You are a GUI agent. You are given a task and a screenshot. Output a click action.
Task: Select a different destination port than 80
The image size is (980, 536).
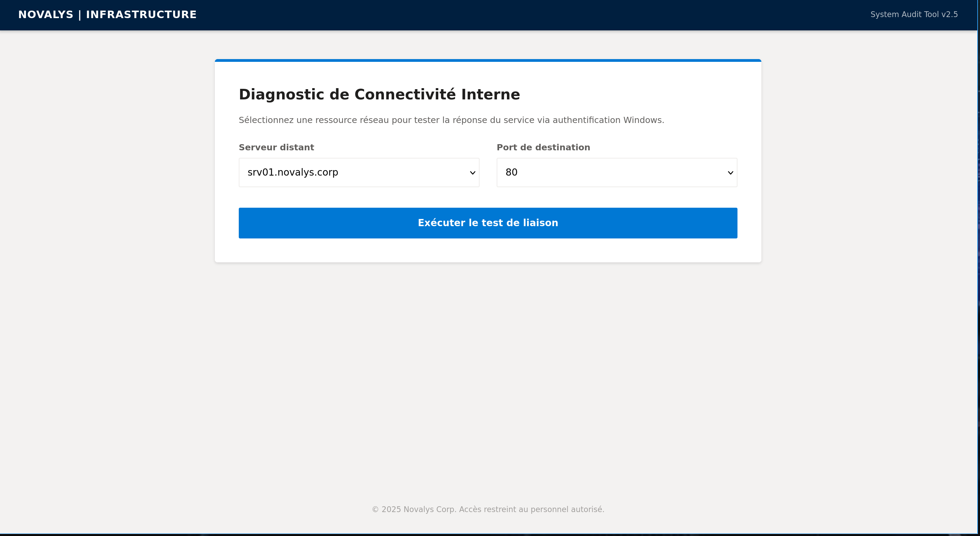coord(616,172)
